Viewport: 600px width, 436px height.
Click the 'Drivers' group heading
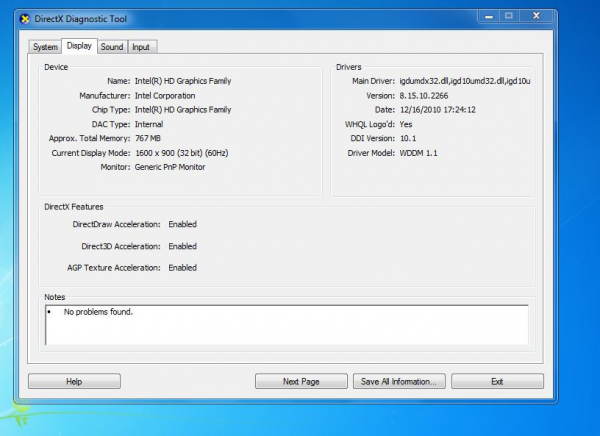pyautogui.click(x=349, y=67)
